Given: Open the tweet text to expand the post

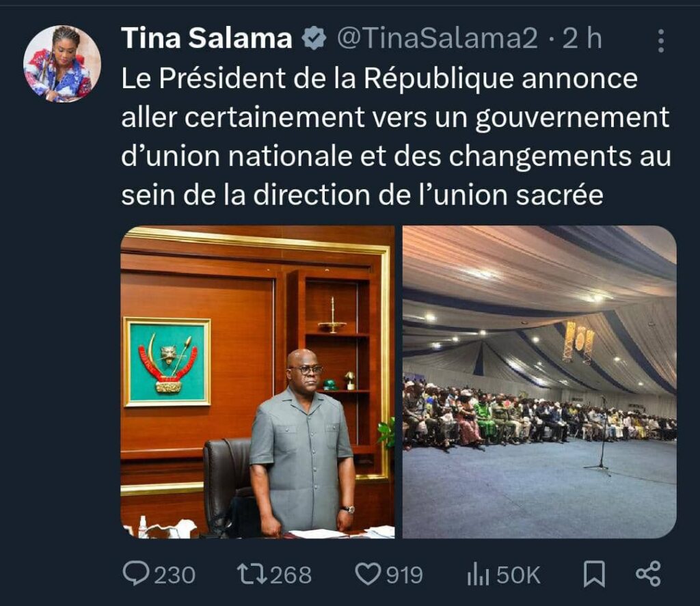Looking at the screenshot, I should tap(396, 137).
